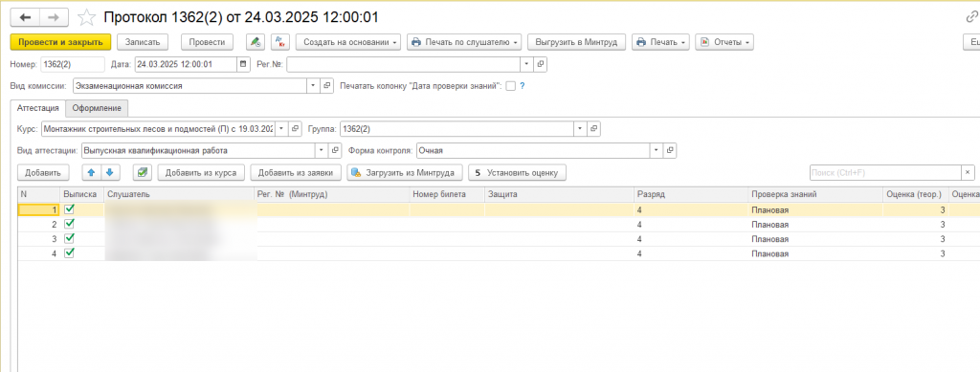Select Разряд value 4 in row 3

691,238
